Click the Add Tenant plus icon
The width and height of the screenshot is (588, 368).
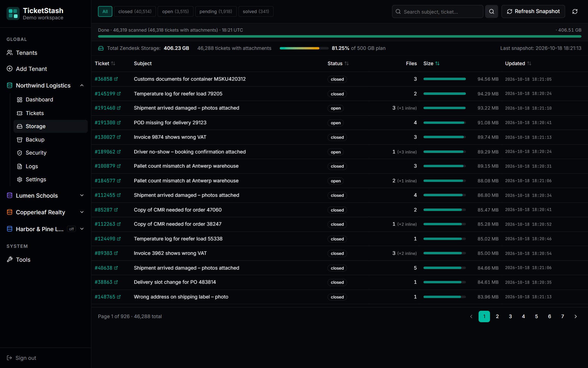pyautogui.click(x=10, y=69)
